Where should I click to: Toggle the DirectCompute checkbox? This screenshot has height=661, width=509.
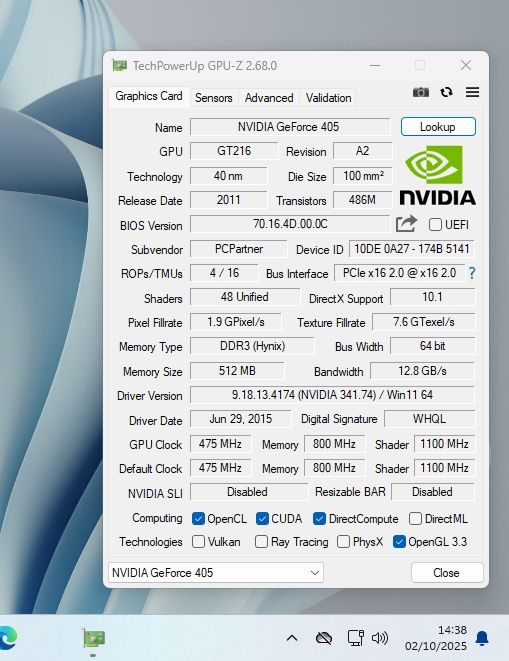(319, 519)
